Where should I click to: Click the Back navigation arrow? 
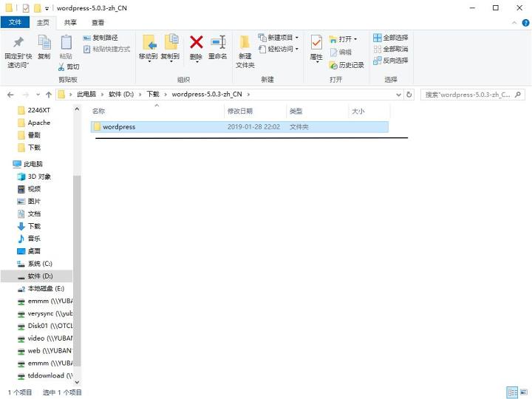10,95
